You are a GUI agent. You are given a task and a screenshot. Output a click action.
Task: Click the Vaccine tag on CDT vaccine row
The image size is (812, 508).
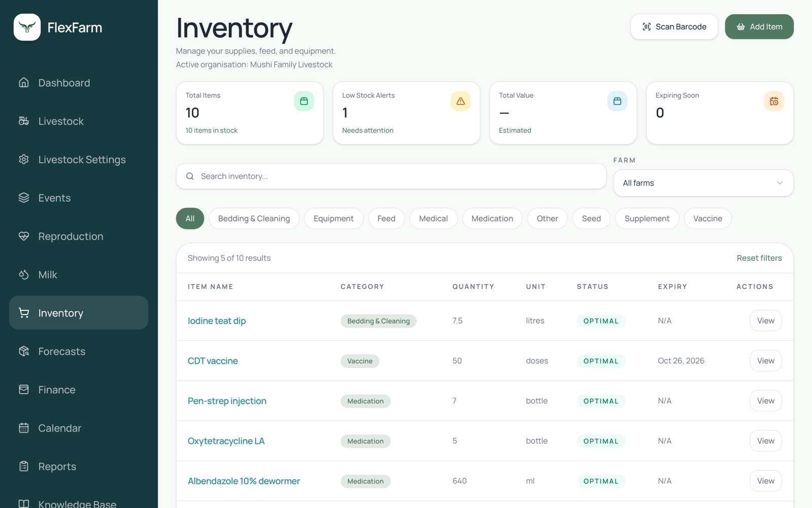(x=360, y=361)
